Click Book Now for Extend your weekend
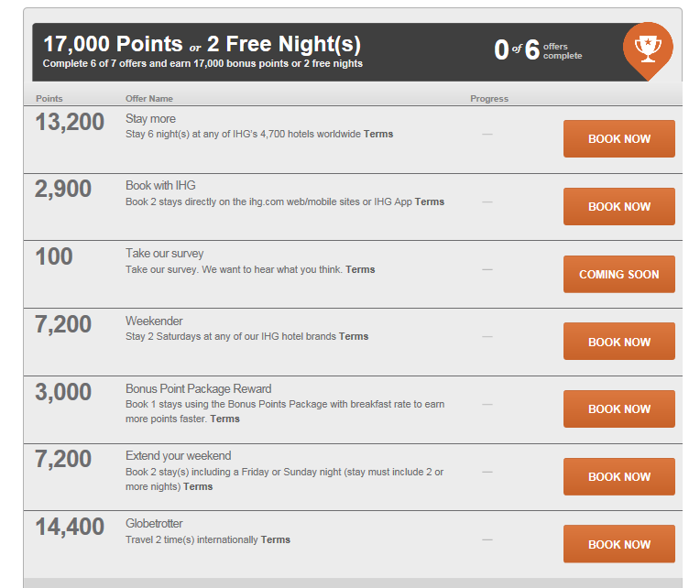This screenshot has height=588, width=700. click(618, 477)
